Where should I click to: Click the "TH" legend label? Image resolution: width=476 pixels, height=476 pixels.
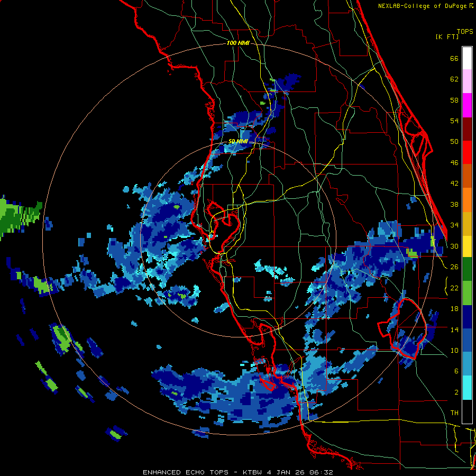(x=454, y=413)
